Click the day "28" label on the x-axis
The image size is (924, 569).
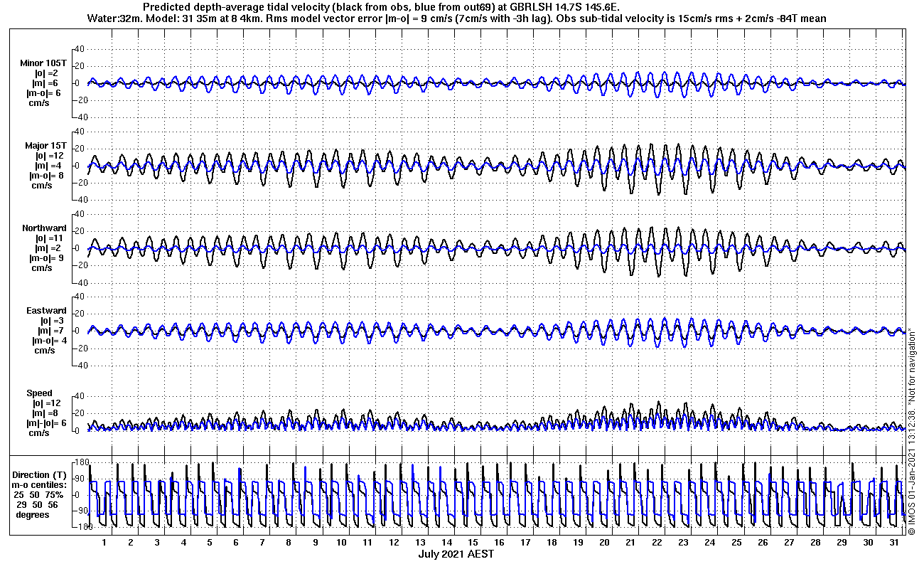click(x=815, y=542)
